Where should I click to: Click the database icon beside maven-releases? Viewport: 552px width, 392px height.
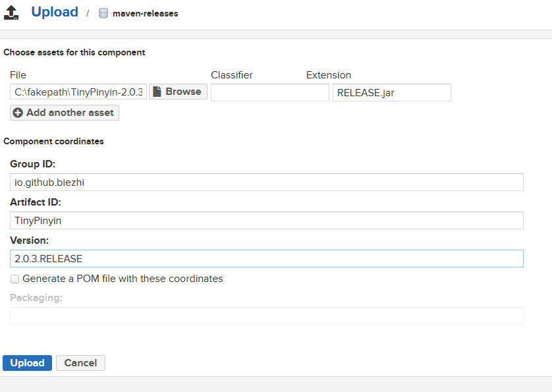pyautogui.click(x=103, y=13)
